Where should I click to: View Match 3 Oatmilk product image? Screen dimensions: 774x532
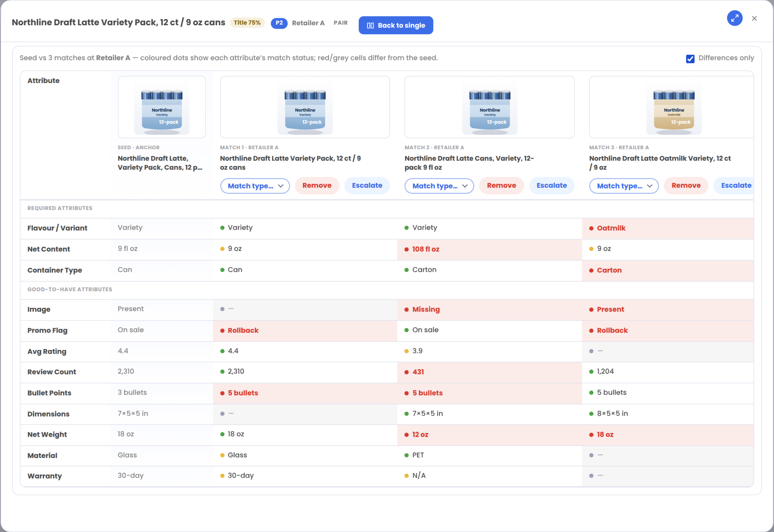674,107
